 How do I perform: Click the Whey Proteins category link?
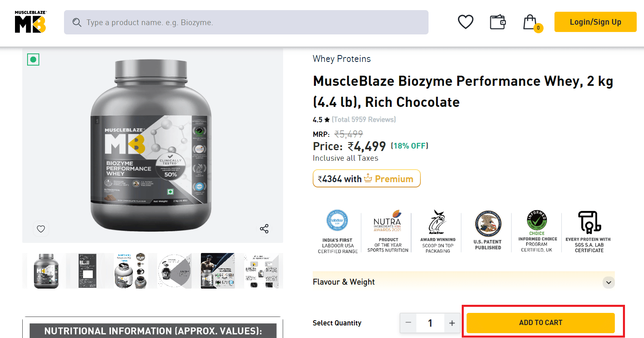point(341,59)
